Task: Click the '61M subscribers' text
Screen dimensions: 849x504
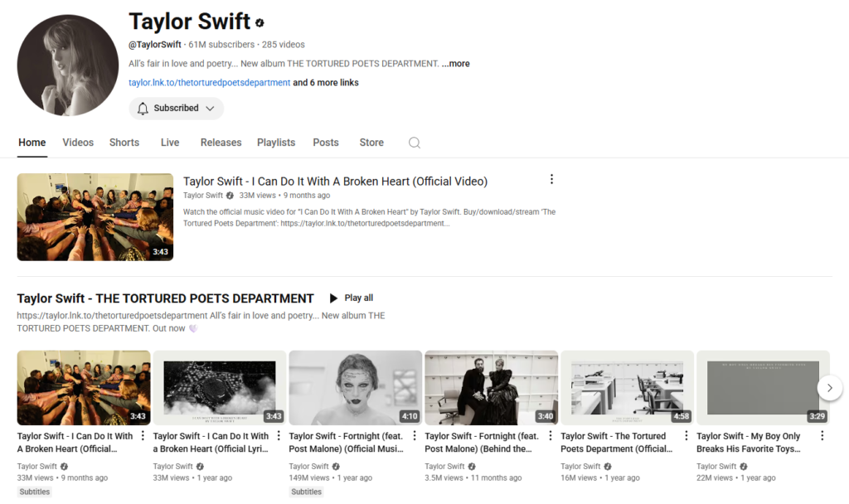Action: pyautogui.click(x=221, y=45)
